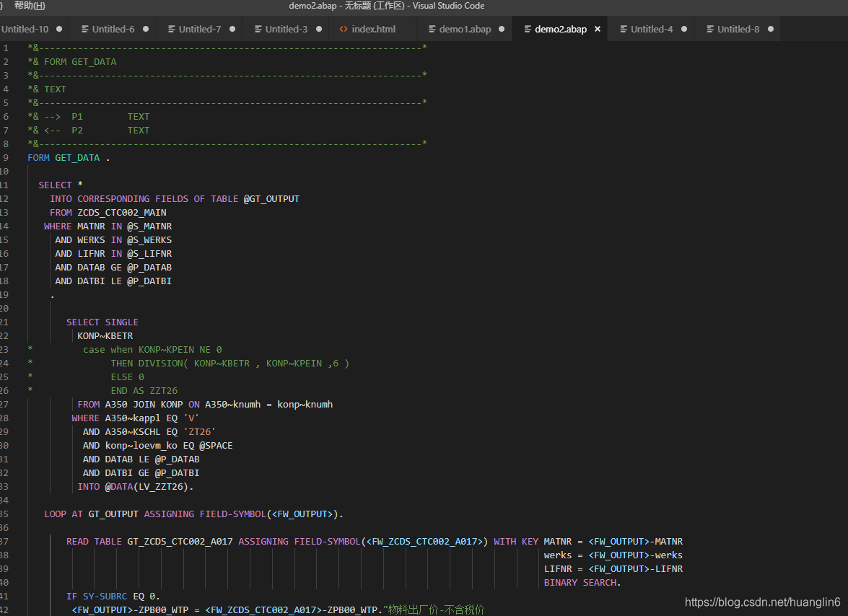Click '@SPACE' on line 30
Screen dimensions: 848x616
[216, 445]
